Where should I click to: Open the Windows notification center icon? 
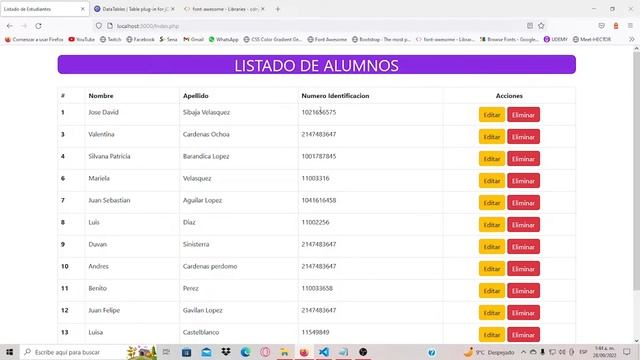pos(627,352)
